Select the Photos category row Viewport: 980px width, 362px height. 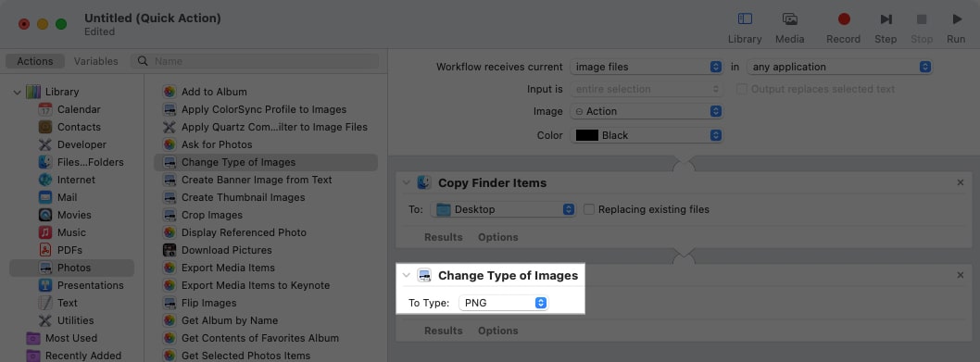[71, 268]
